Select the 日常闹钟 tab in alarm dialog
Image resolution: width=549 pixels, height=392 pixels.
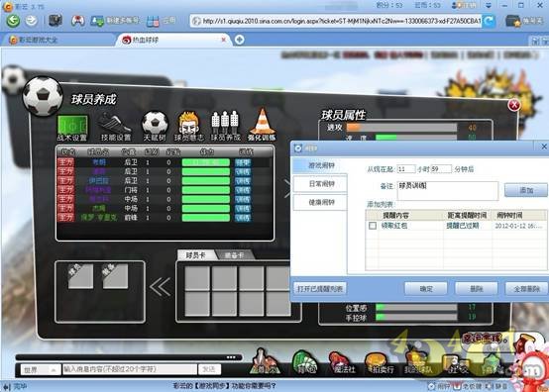(320, 184)
